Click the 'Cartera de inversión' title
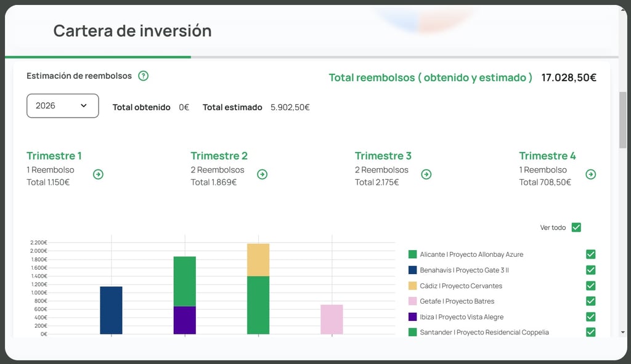The width and height of the screenshot is (631, 364). [x=132, y=31]
